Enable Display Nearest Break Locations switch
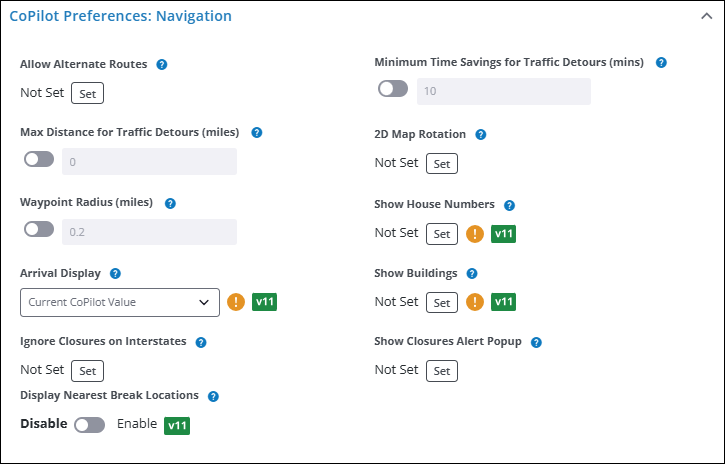 pos(89,425)
